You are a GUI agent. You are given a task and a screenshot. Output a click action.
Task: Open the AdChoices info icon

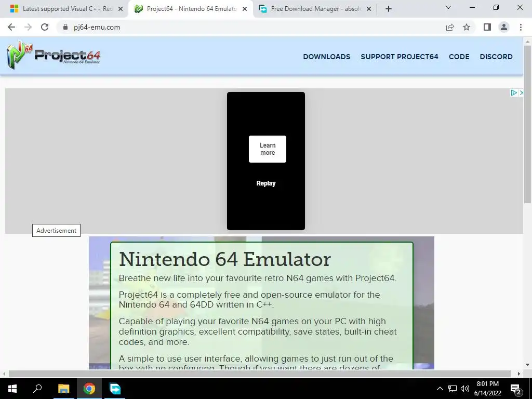[514, 92]
